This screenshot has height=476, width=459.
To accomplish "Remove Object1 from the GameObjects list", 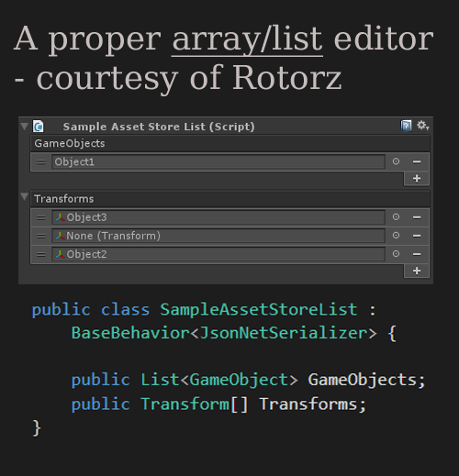I will point(417,161).
